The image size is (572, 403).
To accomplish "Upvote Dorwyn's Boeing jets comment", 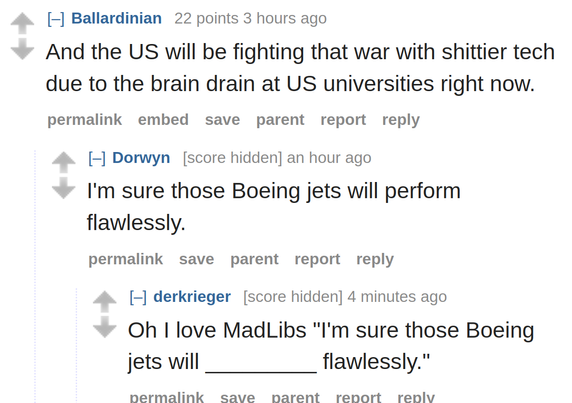I will (x=63, y=162).
